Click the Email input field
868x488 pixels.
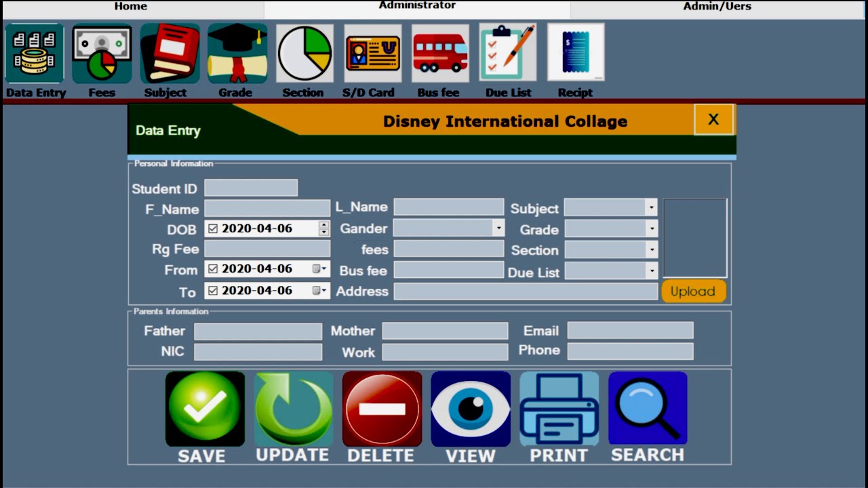click(631, 331)
